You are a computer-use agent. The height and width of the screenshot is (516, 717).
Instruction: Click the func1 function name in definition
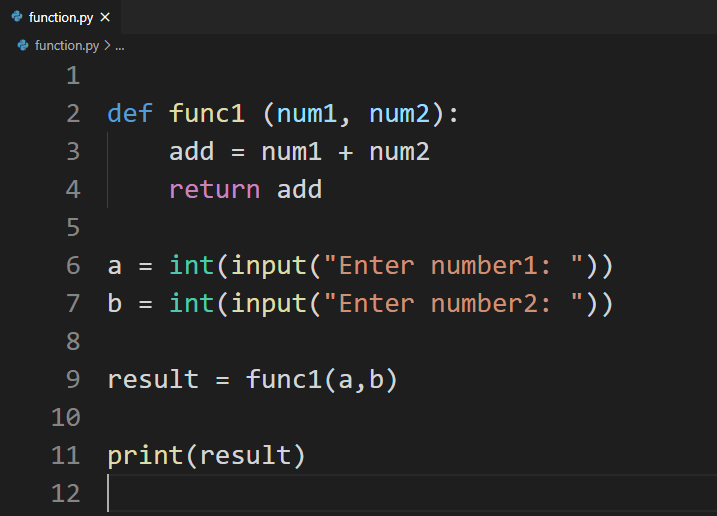tap(207, 113)
